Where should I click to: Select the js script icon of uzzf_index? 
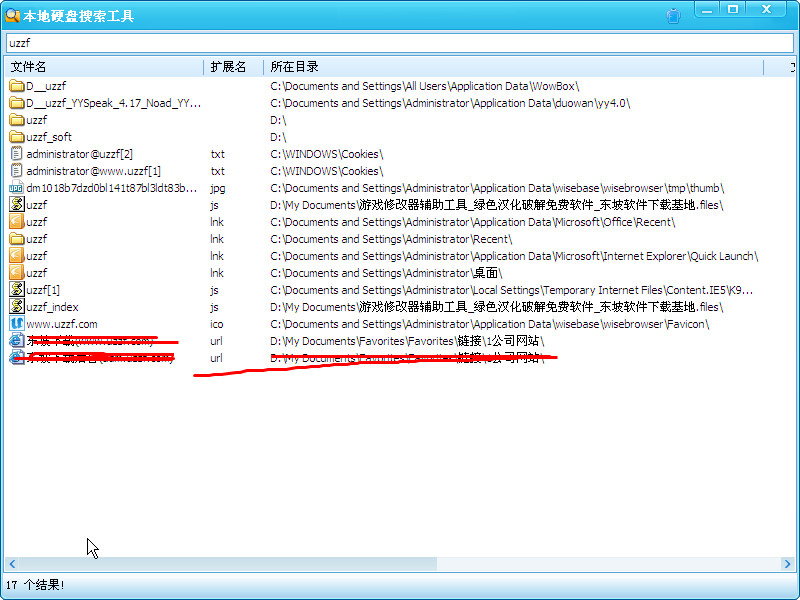point(17,306)
